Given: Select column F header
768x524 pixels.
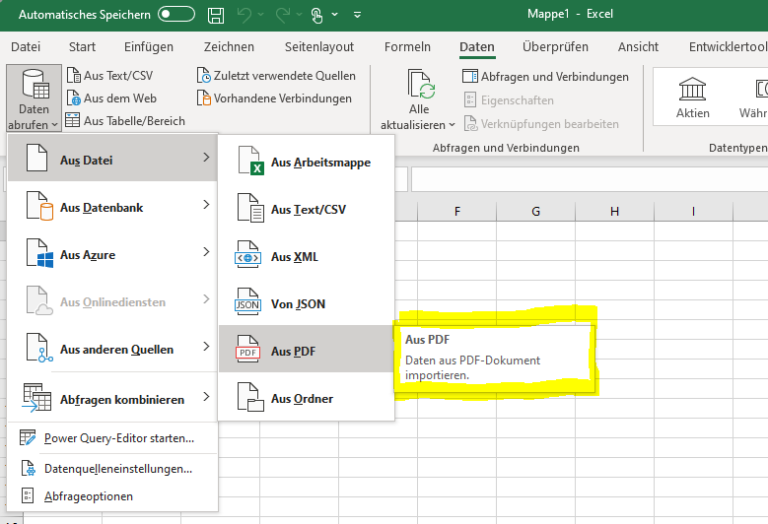Looking at the screenshot, I should tap(457, 211).
